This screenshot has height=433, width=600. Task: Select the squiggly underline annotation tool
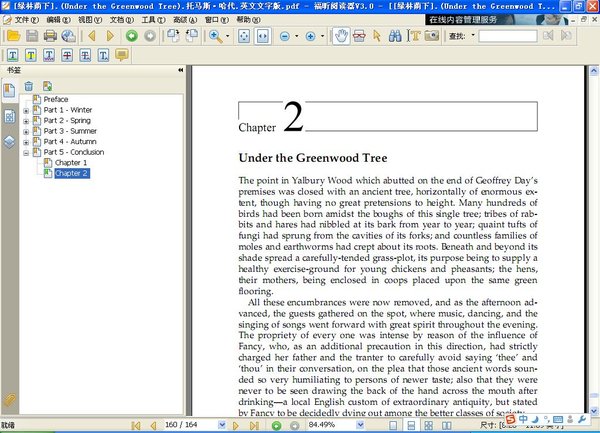[x=49, y=55]
